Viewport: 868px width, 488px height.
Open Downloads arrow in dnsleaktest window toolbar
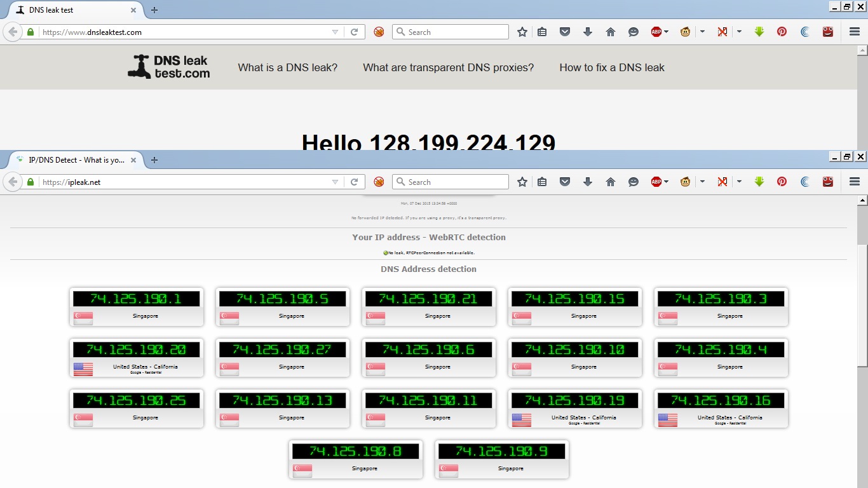(x=588, y=32)
